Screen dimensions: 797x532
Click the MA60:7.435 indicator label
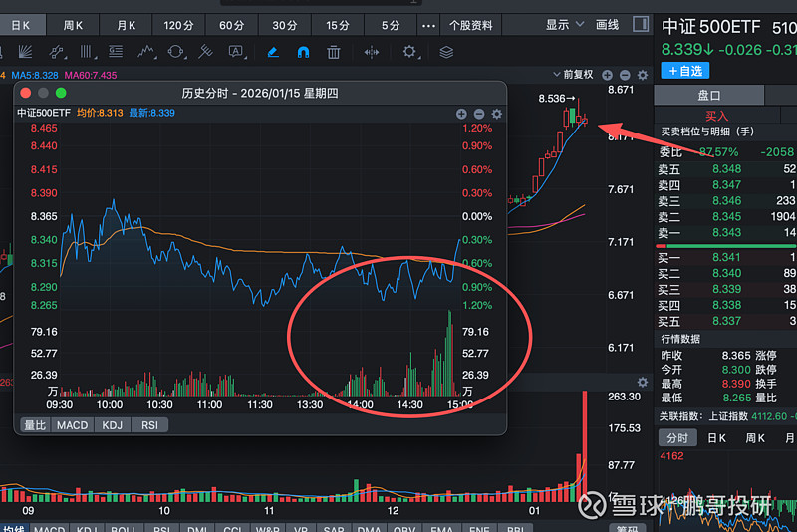[x=91, y=75]
